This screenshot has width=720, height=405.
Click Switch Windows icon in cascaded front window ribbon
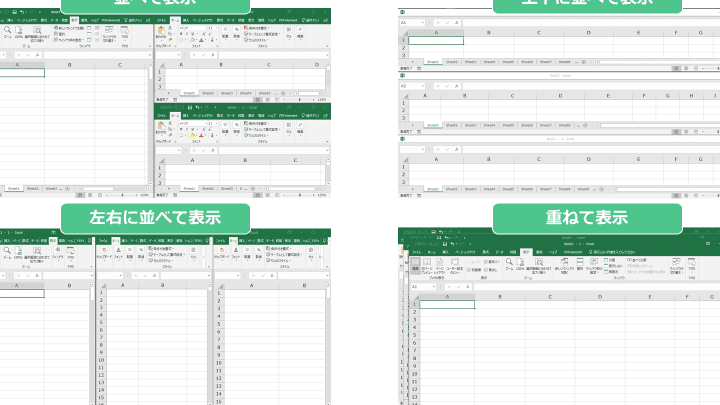coord(676,262)
